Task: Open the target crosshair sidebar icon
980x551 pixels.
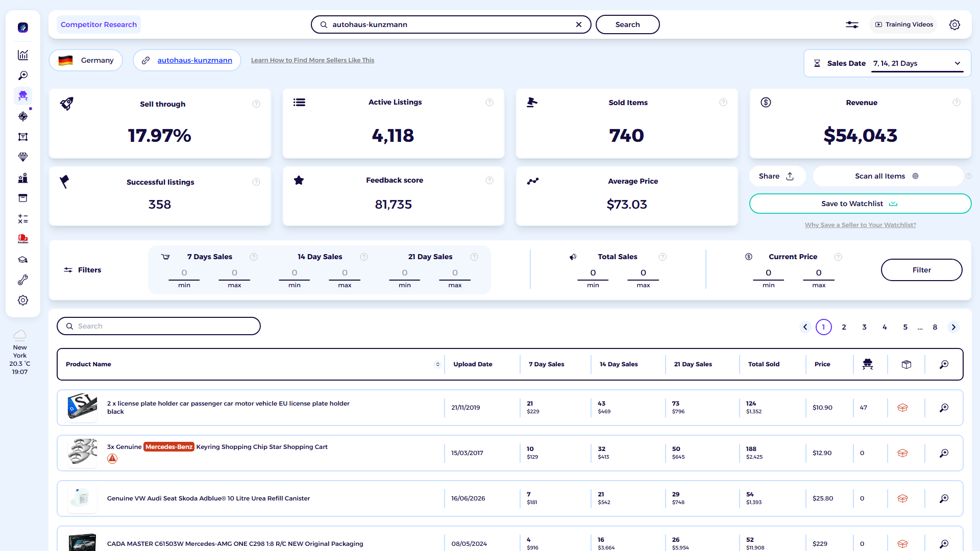Action: pos(23,116)
